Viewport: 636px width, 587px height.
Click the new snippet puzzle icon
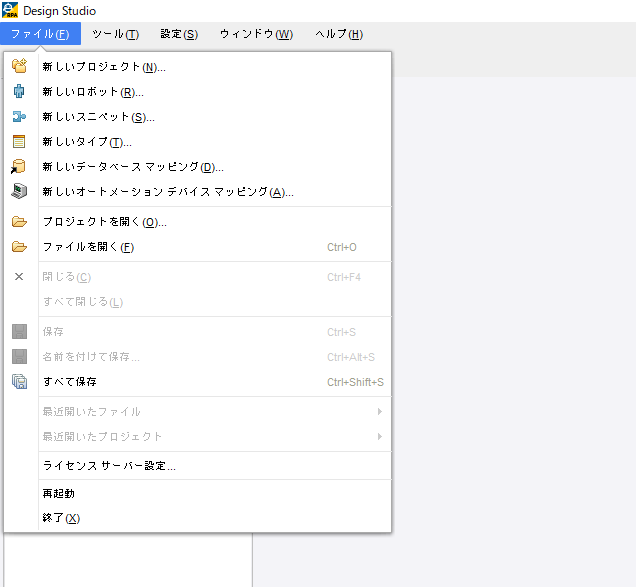coord(19,116)
